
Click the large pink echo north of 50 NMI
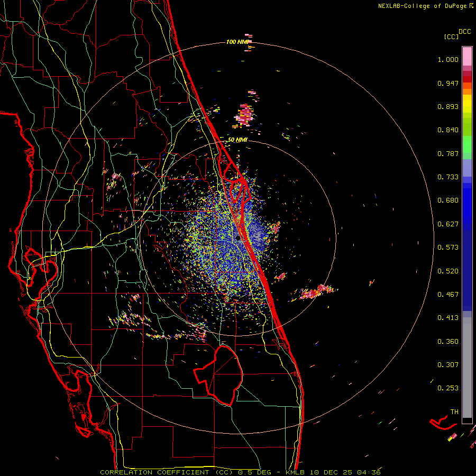point(244,115)
